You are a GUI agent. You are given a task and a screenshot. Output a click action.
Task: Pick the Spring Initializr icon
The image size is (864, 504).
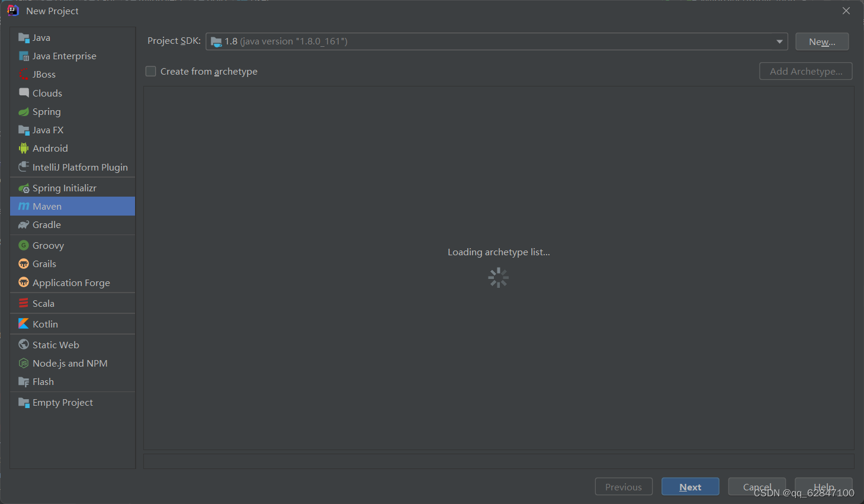24,188
